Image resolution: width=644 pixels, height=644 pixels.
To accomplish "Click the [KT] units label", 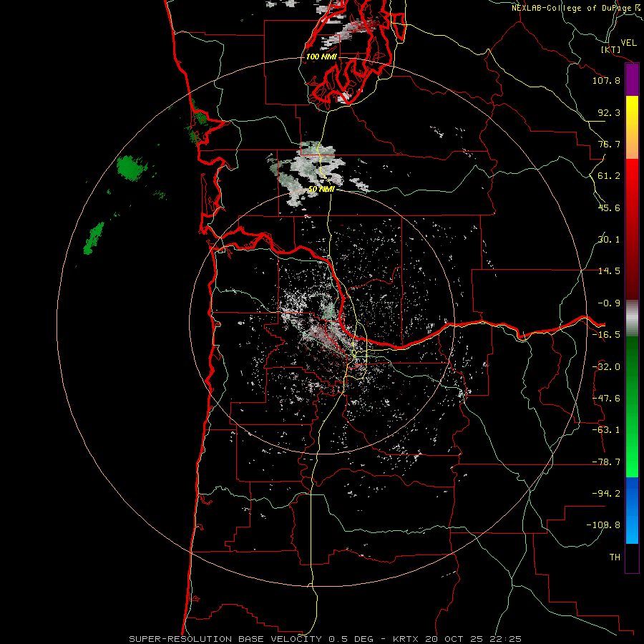I will [x=611, y=49].
